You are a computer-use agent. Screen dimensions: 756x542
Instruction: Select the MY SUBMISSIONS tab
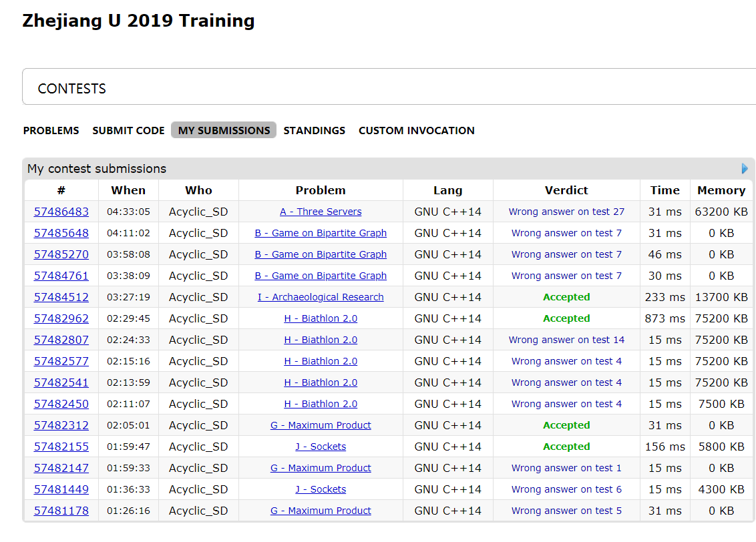click(224, 131)
